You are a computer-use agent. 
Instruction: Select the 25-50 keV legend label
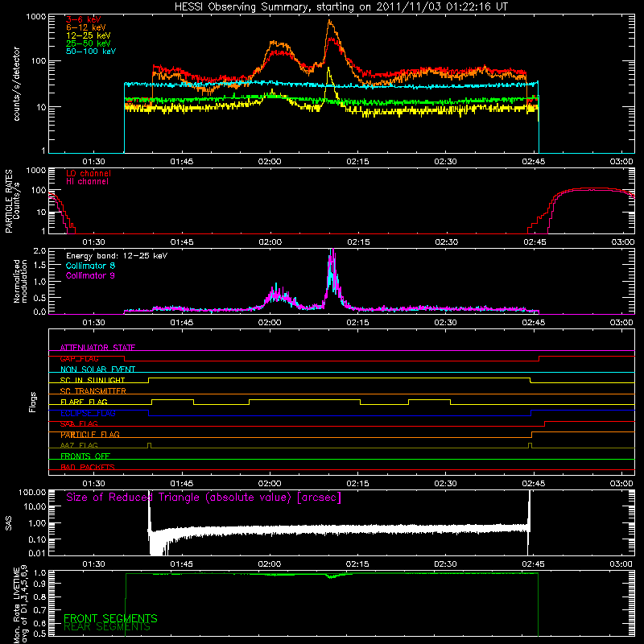coord(89,43)
